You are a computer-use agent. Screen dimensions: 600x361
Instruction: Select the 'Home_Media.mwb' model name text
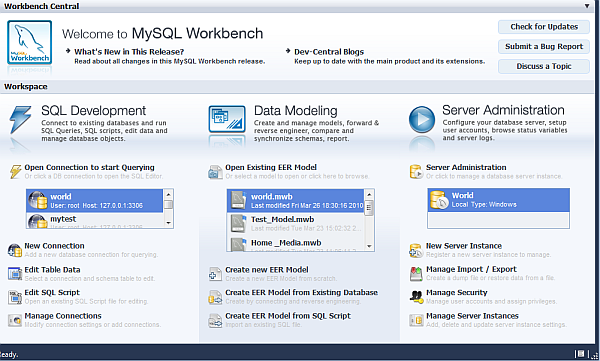pos(286,243)
